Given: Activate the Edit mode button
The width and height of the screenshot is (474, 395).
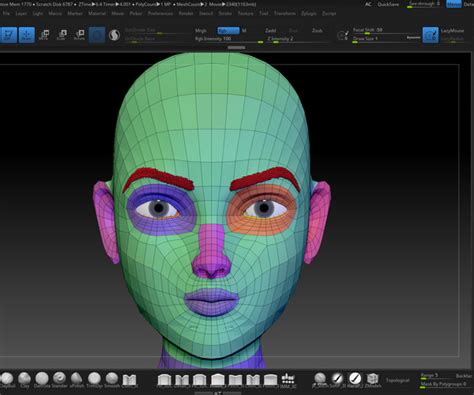Looking at the screenshot, I should coord(8,35).
